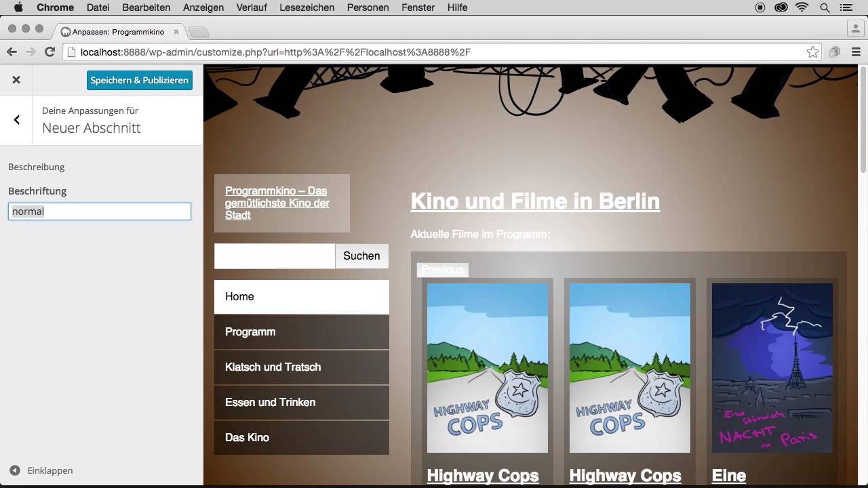Open the Datei menu
This screenshot has width=868, height=488.
tap(98, 7)
